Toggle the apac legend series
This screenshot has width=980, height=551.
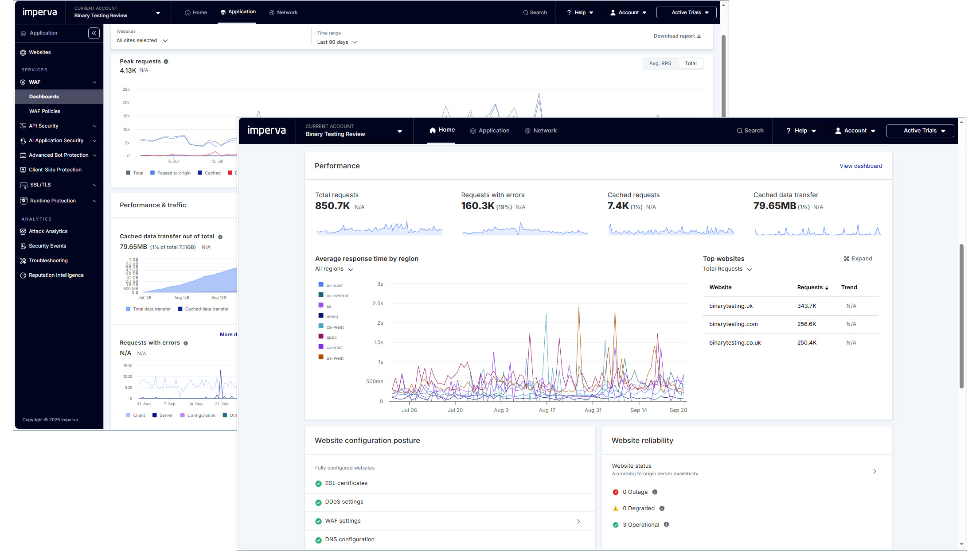pyautogui.click(x=328, y=337)
